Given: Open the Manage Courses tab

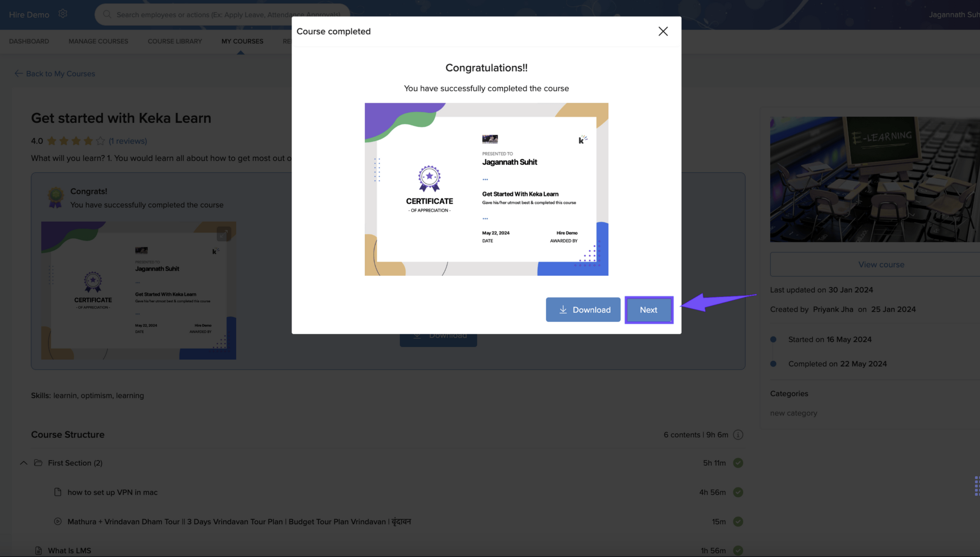Looking at the screenshot, I should coord(98,41).
